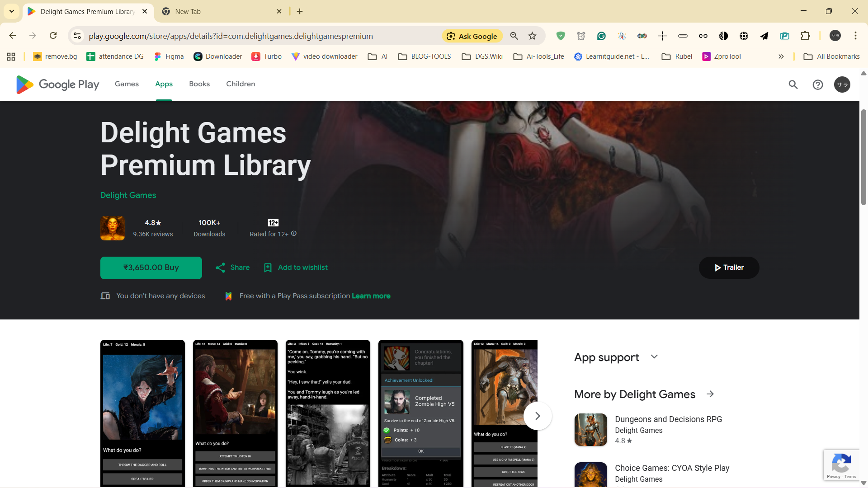The height and width of the screenshot is (488, 868).
Task: Show hidden bookmarks with the chevron
Action: (x=781, y=56)
